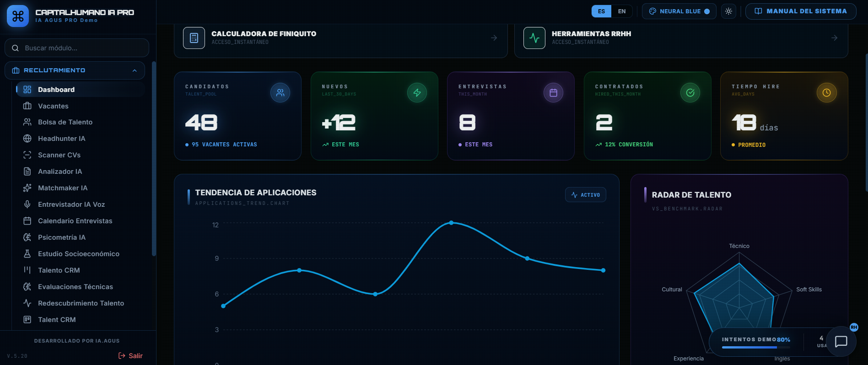This screenshot has width=868, height=365.
Task: Click DESARROLLADO POR IA.AGUS credit
Action: (x=77, y=341)
